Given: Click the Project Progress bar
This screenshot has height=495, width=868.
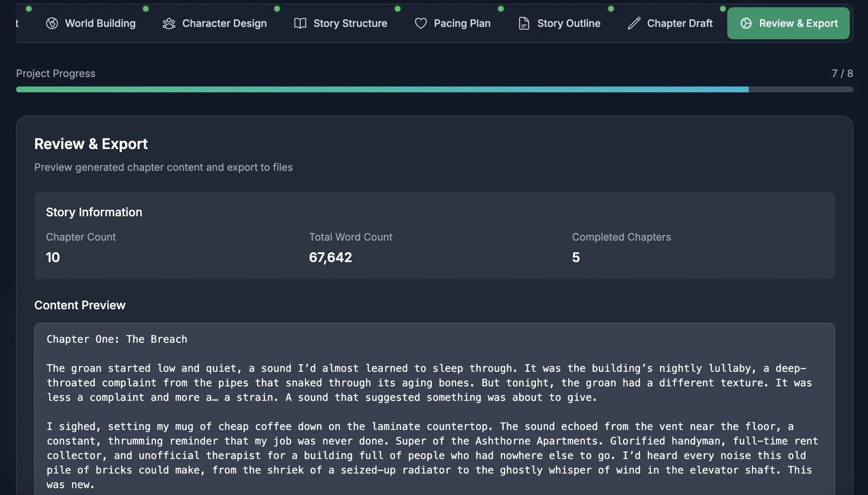Looking at the screenshot, I should 434,89.
